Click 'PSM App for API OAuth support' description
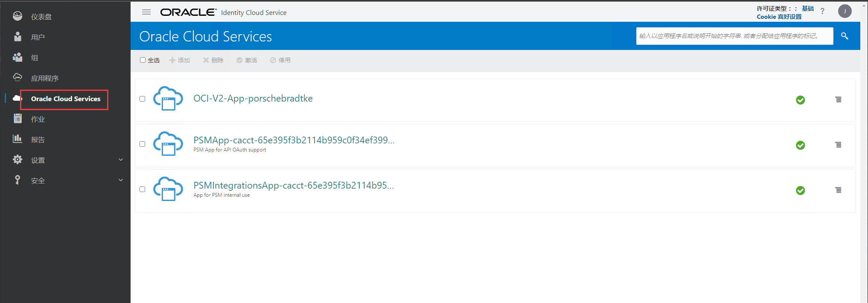The image size is (868, 303). [x=230, y=150]
